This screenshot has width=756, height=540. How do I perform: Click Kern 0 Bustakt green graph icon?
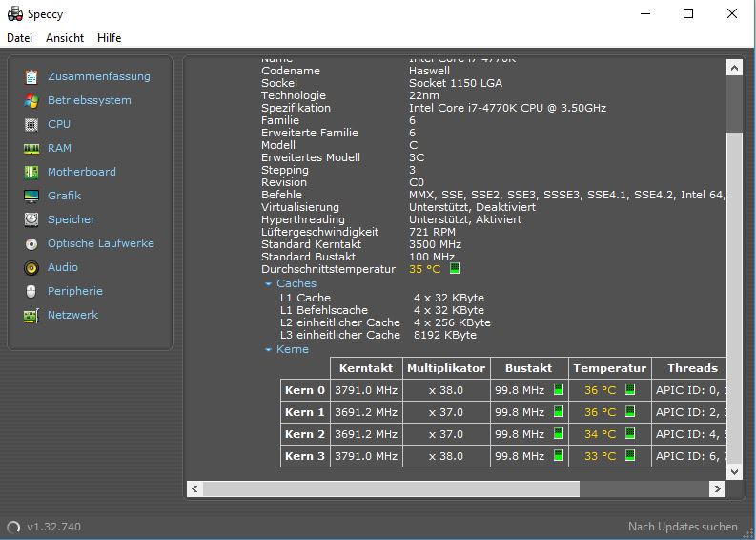tap(559, 389)
